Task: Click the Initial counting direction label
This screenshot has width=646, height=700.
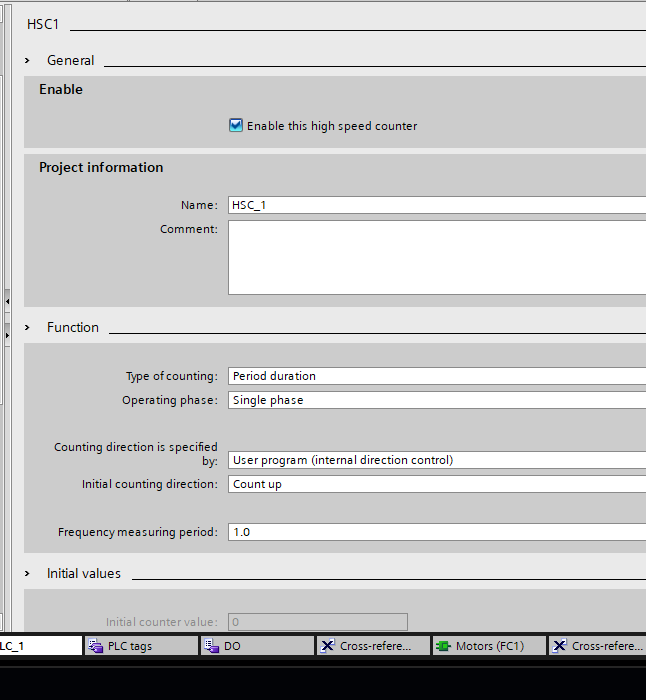Action: tap(150, 484)
